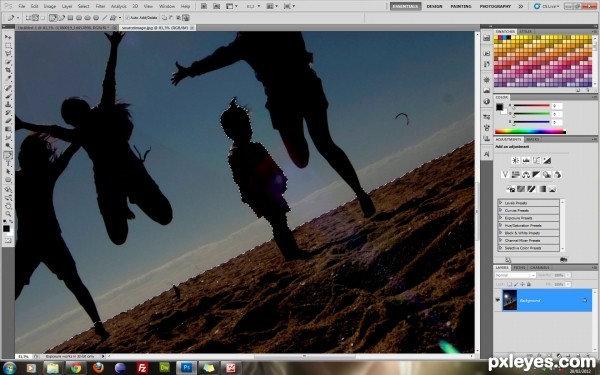Select the Zoom tool in toolbox
The width and height of the screenshot is (600, 375).
pos(8,214)
